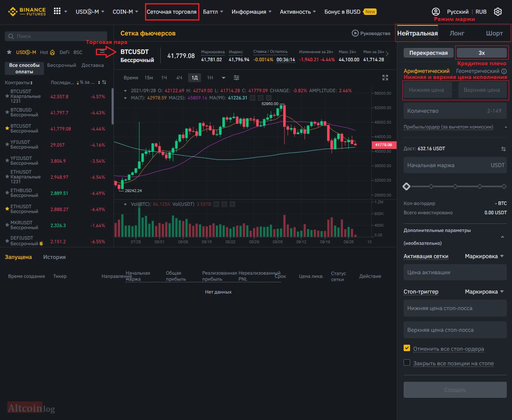Select the Арифметический grid mode
This screenshot has height=420, width=512.
[x=427, y=71]
